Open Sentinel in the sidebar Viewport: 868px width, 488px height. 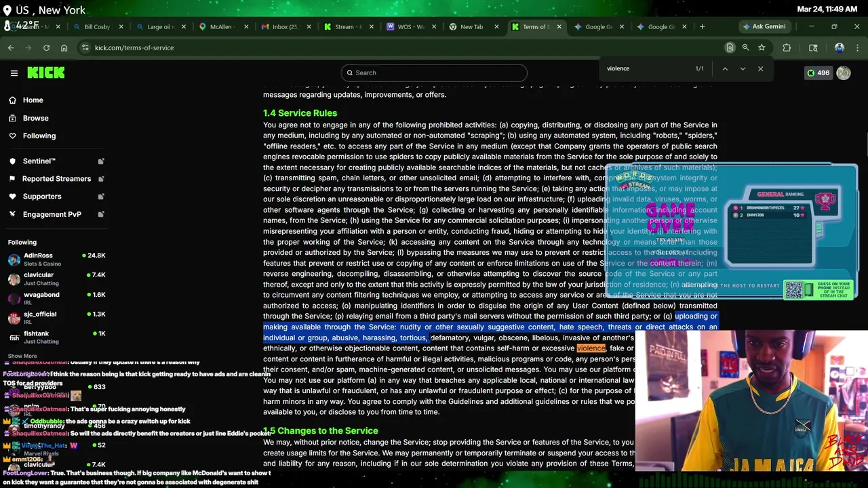pyautogui.click(x=39, y=161)
